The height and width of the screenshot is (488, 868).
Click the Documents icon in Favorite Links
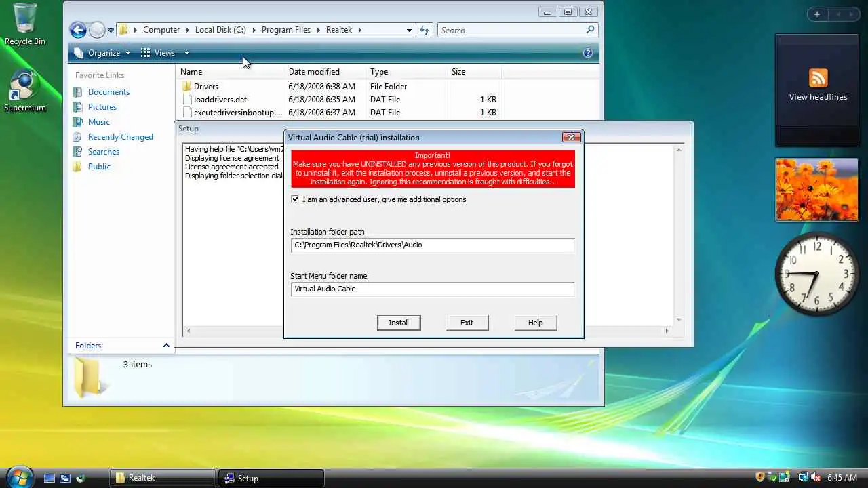tap(77, 92)
